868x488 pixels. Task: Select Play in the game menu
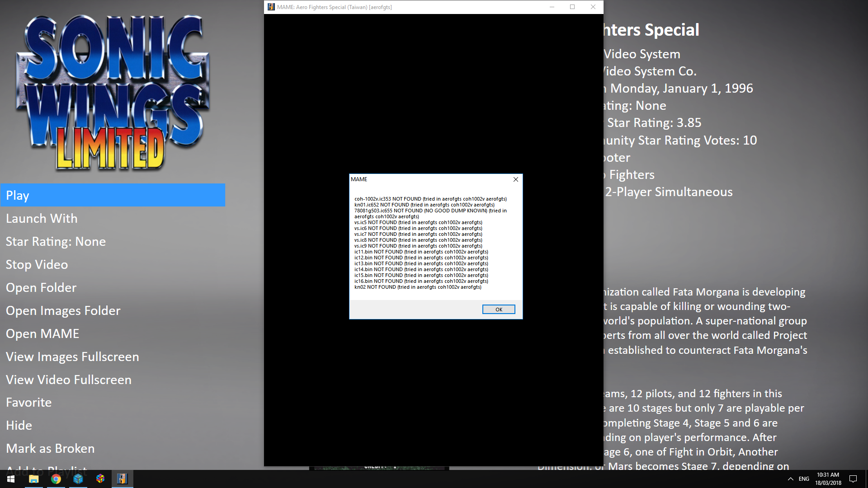pyautogui.click(x=113, y=195)
